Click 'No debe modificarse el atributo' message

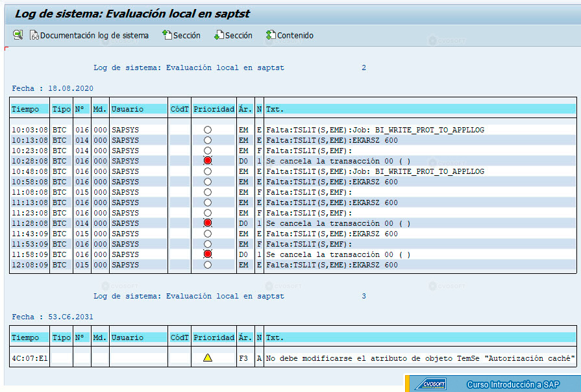[420, 358]
